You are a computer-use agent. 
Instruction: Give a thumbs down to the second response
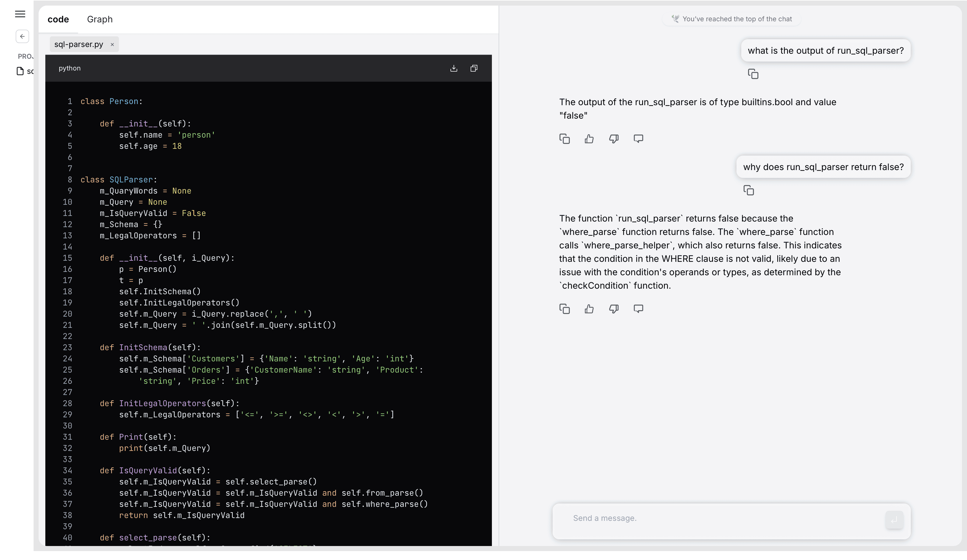point(614,309)
